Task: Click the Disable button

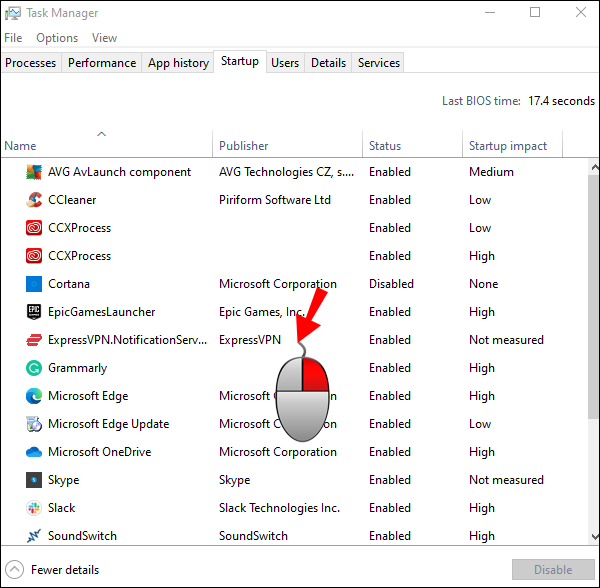Action: tap(553, 570)
